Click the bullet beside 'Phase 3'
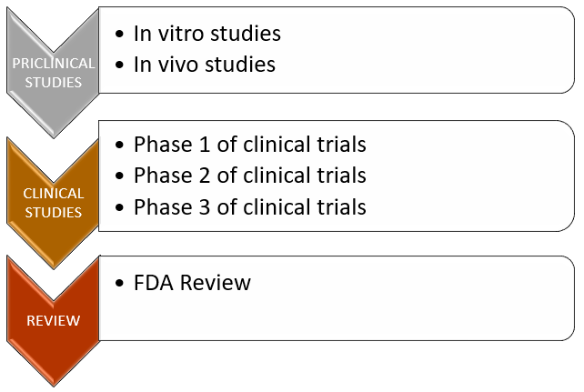584x392 pixels. point(121,207)
